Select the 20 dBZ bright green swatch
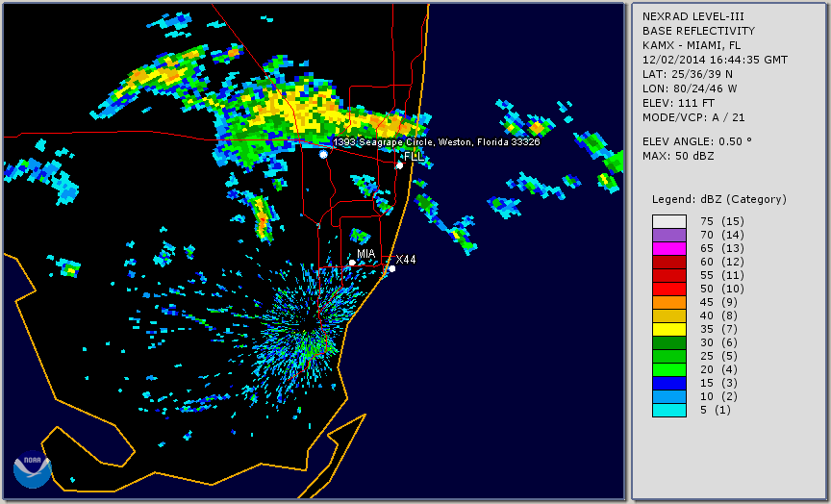This screenshot has width=831, height=504. (x=669, y=369)
